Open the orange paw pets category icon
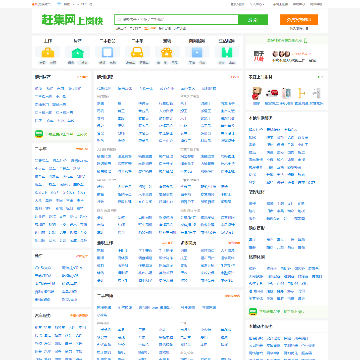This screenshot has width=360, height=360. pyautogui.click(x=167, y=52)
